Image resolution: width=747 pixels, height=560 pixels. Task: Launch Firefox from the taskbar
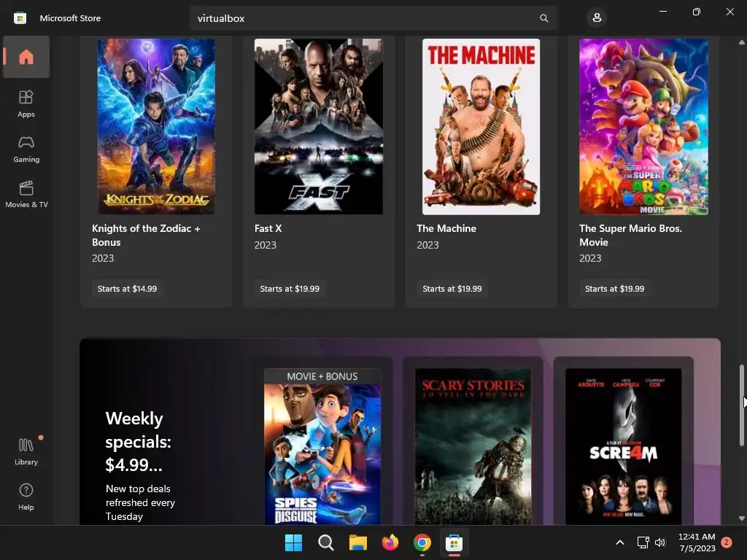point(390,542)
